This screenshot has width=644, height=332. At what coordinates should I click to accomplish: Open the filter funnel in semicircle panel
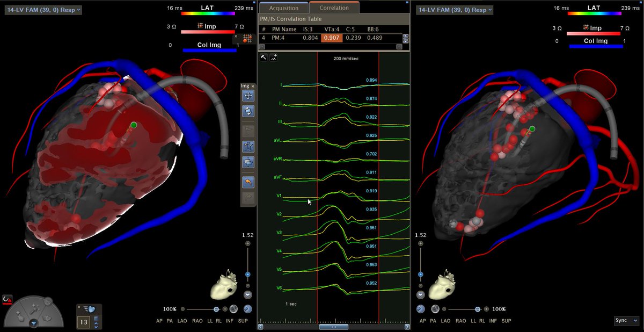tap(34, 323)
